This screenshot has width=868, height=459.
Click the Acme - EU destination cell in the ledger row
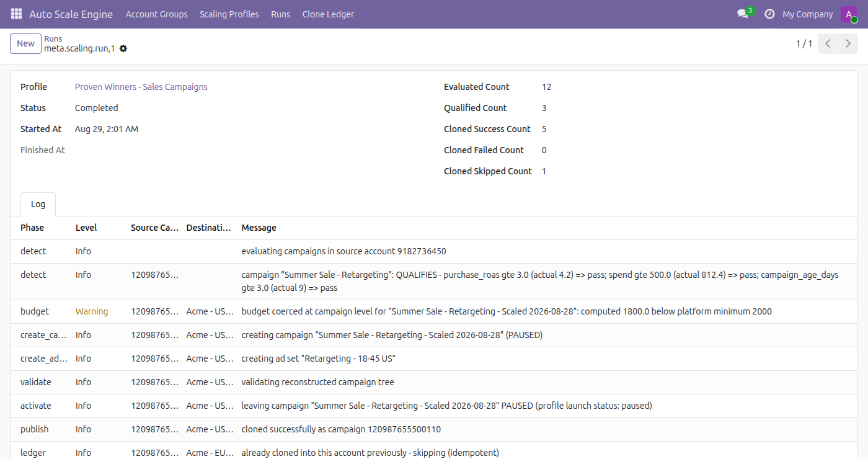pyautogui.click(x=210, y=453)
